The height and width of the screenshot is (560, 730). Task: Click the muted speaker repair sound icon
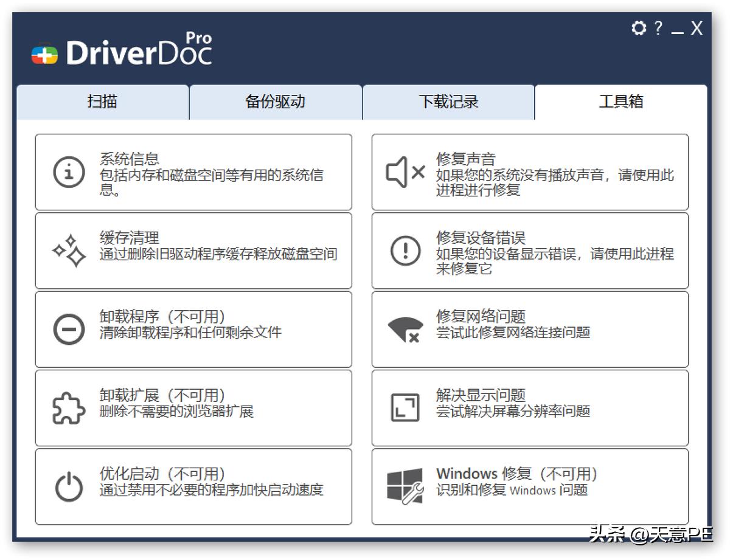(405, 173)
